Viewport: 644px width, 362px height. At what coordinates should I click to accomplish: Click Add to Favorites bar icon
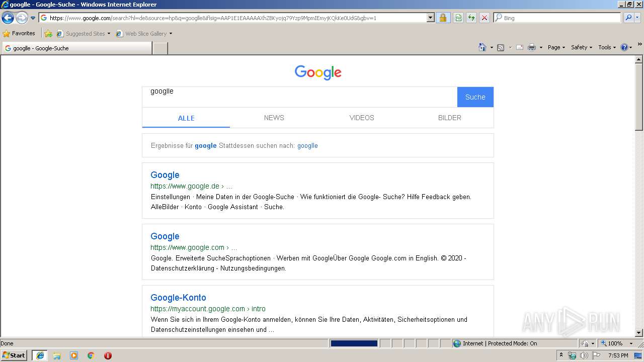[x=48, y=34]
